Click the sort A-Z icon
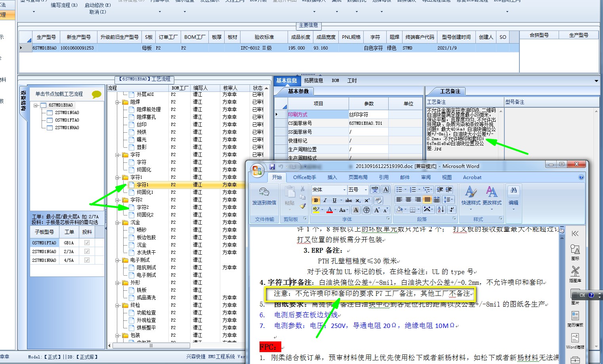This screenshot has height=364, width=603. 441,209
